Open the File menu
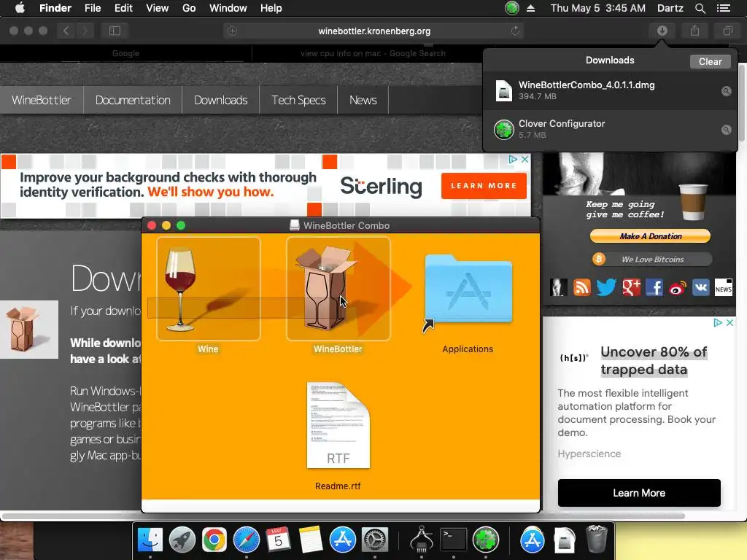Screen dimensions: 747x560 (x=93, y=8)
